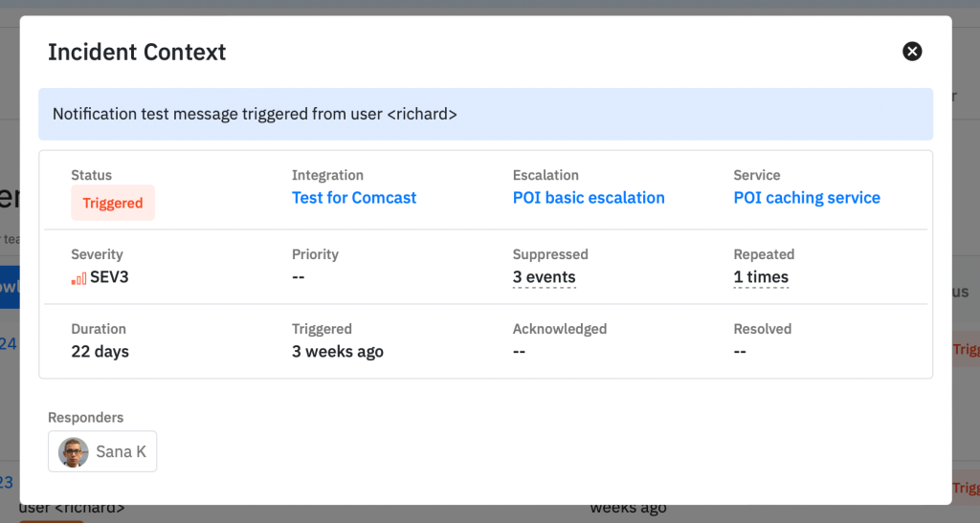Open the POI basic escalation policy
Image resolution: width=980 pixels, height=523 pixels.
[589, 198]
